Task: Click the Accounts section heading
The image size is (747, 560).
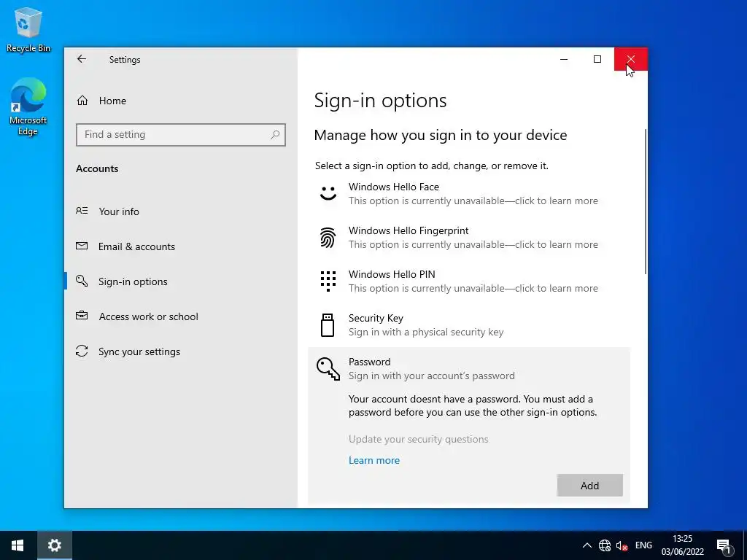Action: coord(97,168)
